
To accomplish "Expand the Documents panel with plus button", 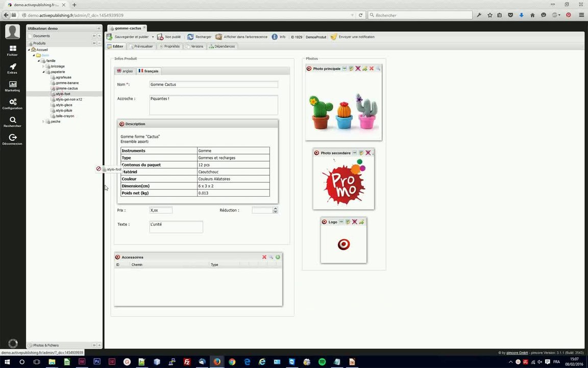I will [x=99, y=36].
